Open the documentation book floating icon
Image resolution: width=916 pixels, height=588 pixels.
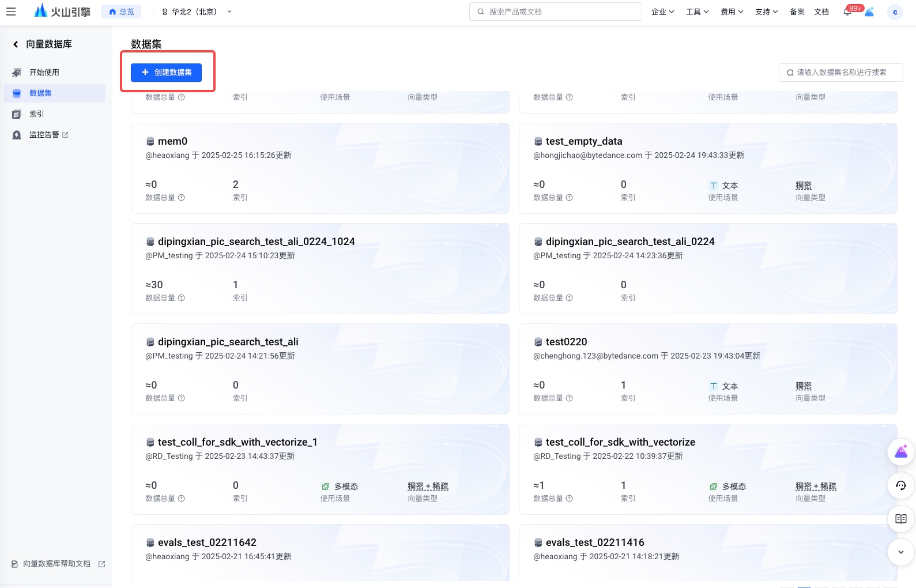tap(900, 519)
